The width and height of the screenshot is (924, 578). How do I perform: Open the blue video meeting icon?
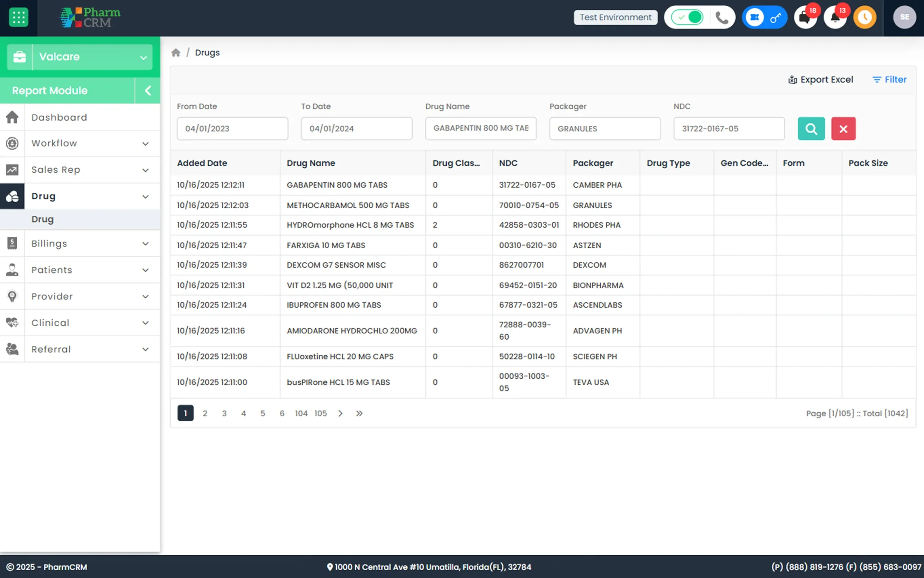[754, 17]
